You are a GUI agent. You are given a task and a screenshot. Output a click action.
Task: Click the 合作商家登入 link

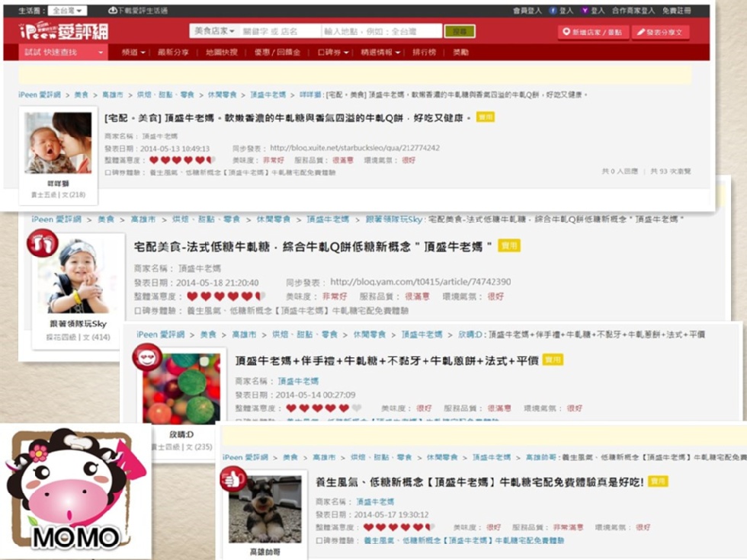tap(633, 11)
